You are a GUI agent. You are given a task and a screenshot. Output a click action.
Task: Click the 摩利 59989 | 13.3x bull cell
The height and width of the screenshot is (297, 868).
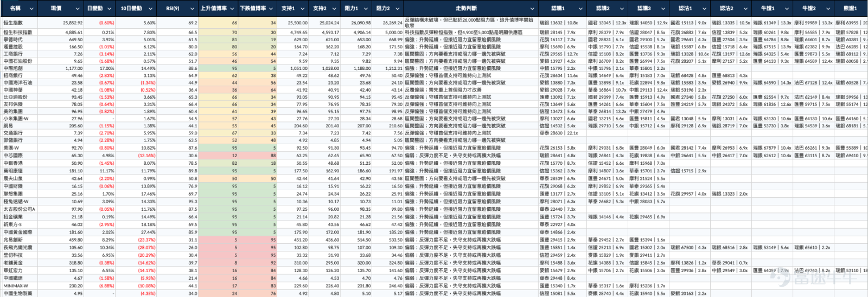point(813,23)
